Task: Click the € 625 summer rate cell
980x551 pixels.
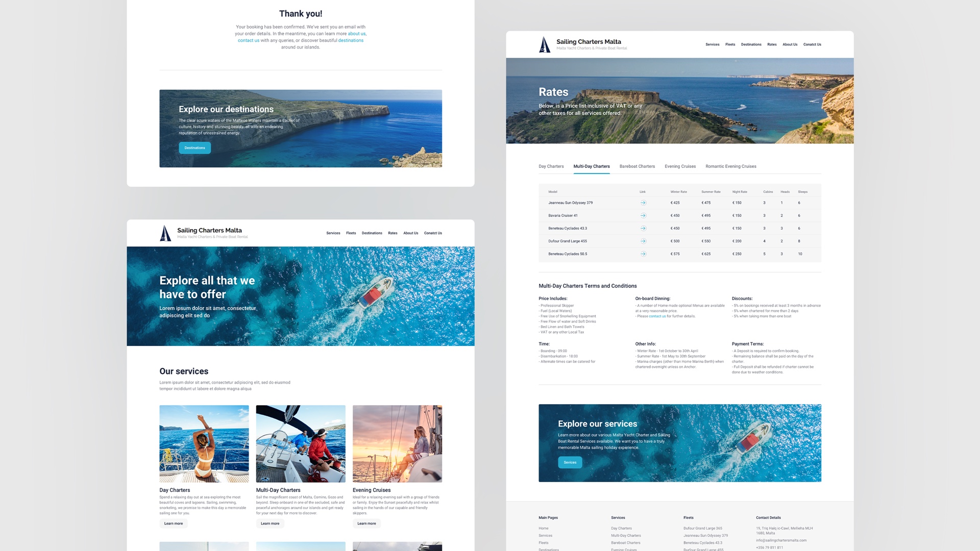Action: tap(706, 254)
